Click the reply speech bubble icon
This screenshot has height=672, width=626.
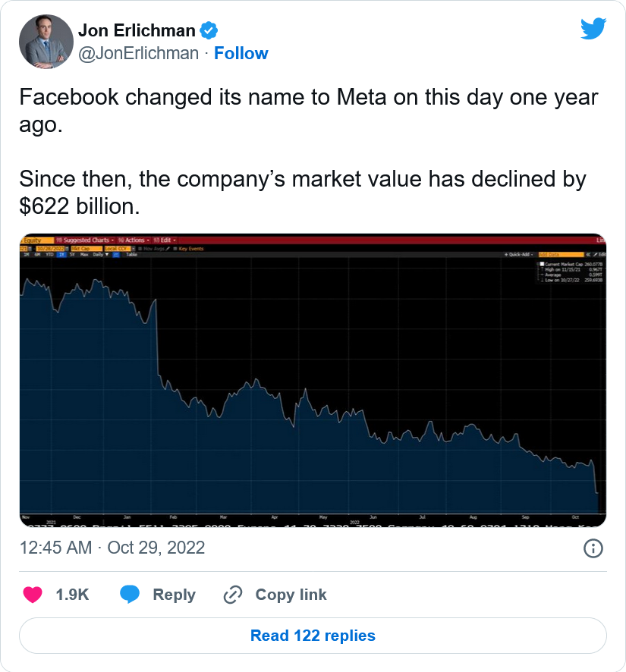click(130, 595)
